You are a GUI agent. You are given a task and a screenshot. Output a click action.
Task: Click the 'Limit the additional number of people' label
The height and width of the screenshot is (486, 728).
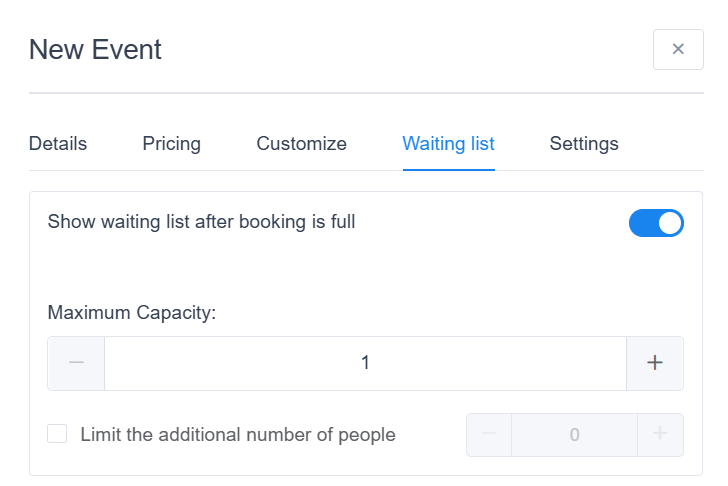click(x=238, y=435)
